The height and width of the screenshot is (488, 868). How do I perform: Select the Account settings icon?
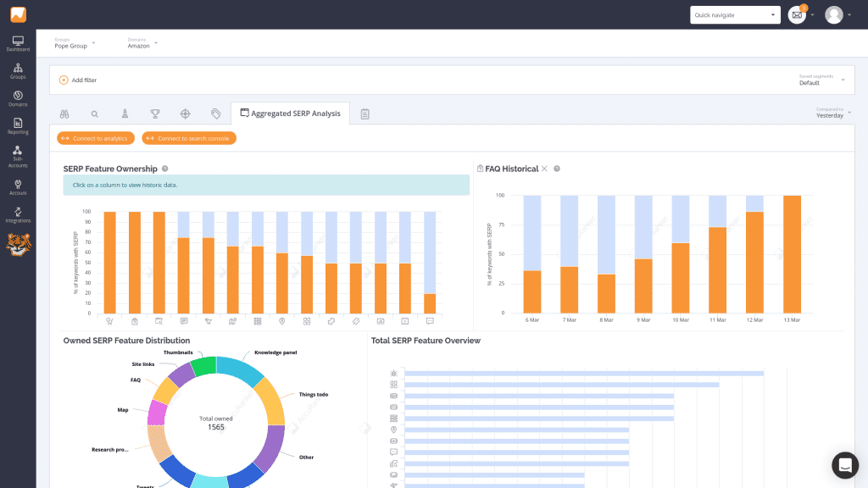tap(18, 186)
